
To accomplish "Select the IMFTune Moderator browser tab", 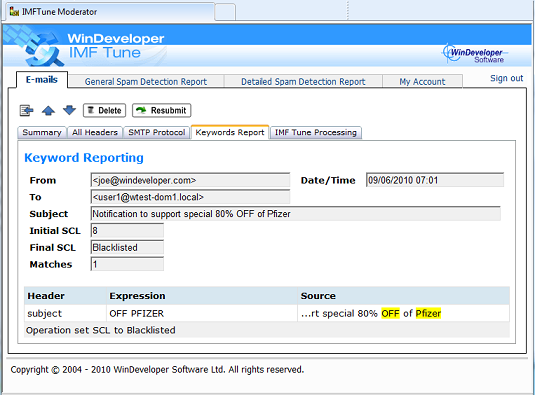I will point(109,12).
